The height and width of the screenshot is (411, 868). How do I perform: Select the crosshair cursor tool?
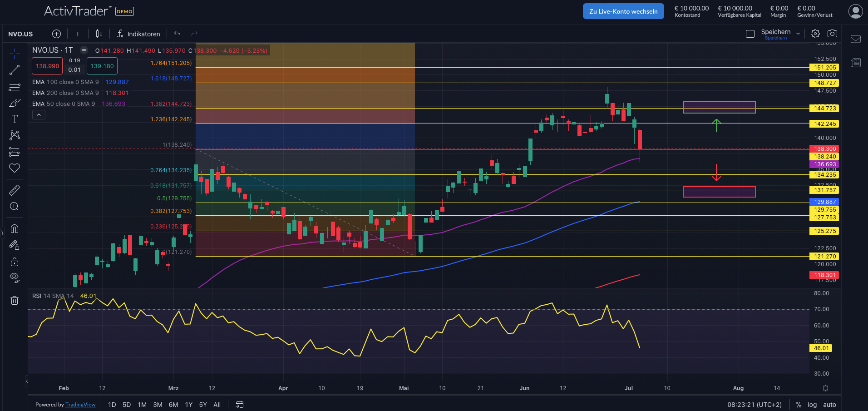click(x=15, y=54)
